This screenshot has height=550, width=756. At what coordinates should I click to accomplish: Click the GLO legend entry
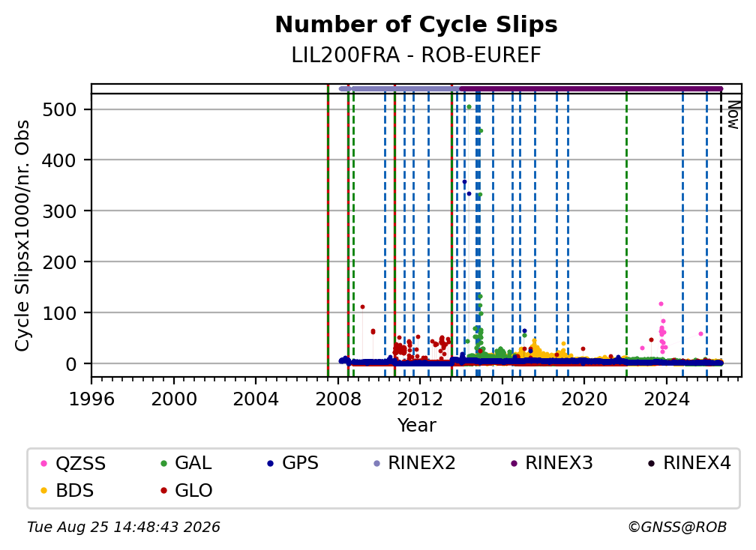pos(186,491)
